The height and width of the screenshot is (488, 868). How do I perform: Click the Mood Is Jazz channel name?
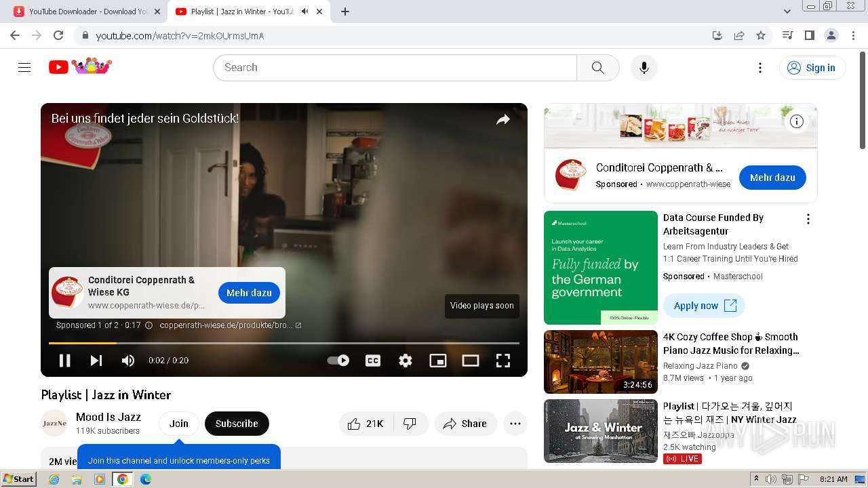(x=108, y=417)
